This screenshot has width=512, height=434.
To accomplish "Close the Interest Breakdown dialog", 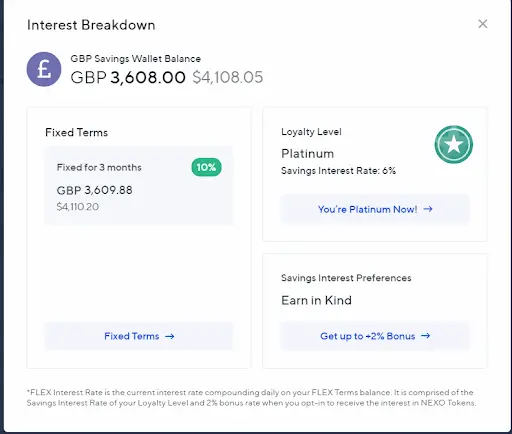I will pos(483,24).
